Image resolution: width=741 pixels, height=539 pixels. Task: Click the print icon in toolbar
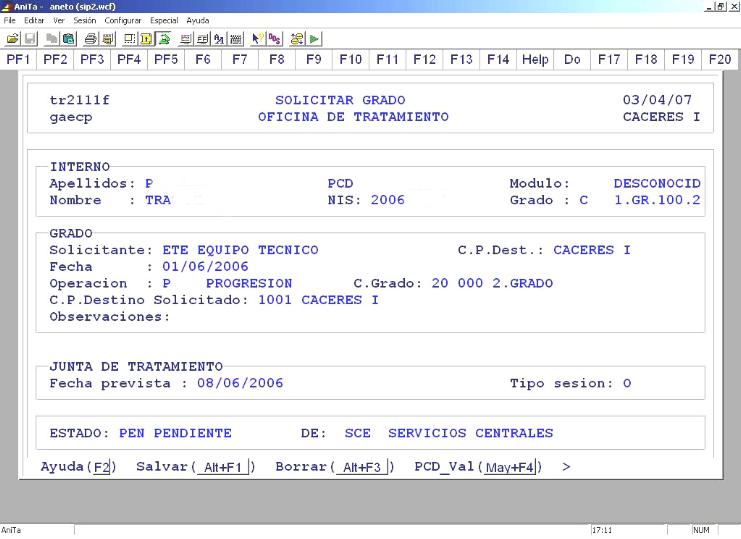pos(92,38)
